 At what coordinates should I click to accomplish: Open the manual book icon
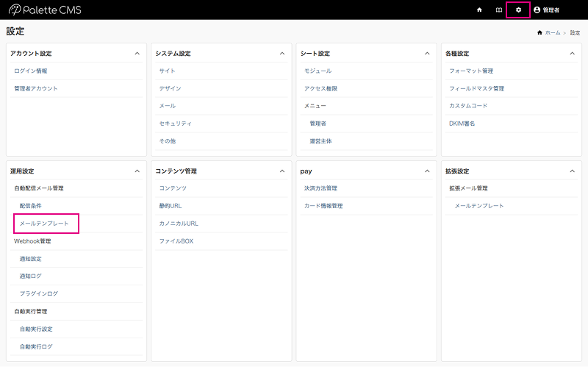(498, 10)
